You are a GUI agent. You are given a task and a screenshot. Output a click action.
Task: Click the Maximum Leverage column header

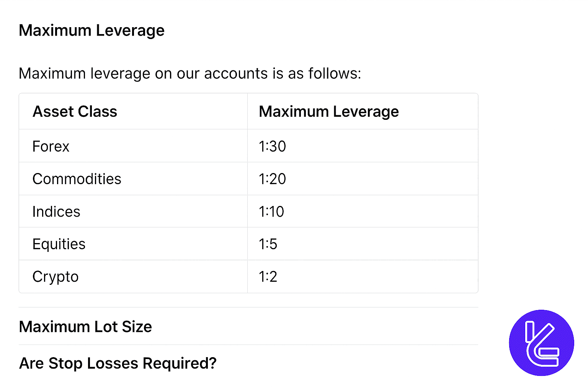tap(328, 111)
